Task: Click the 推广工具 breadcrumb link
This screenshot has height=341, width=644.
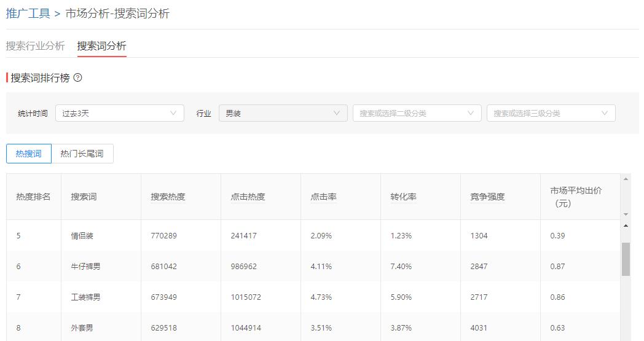Action: click(28, 14)
